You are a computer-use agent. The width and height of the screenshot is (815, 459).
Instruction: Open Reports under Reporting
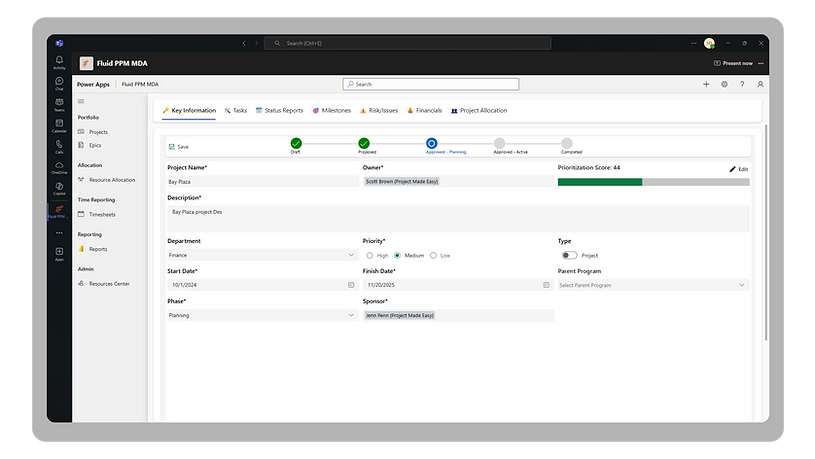coord(93,250)
